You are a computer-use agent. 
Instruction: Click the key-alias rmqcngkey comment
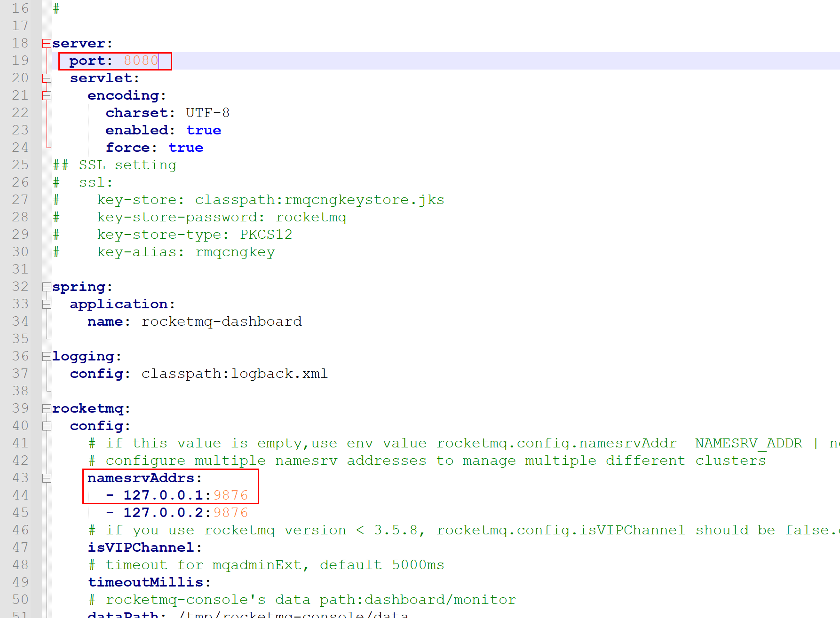tap(164, 252)
